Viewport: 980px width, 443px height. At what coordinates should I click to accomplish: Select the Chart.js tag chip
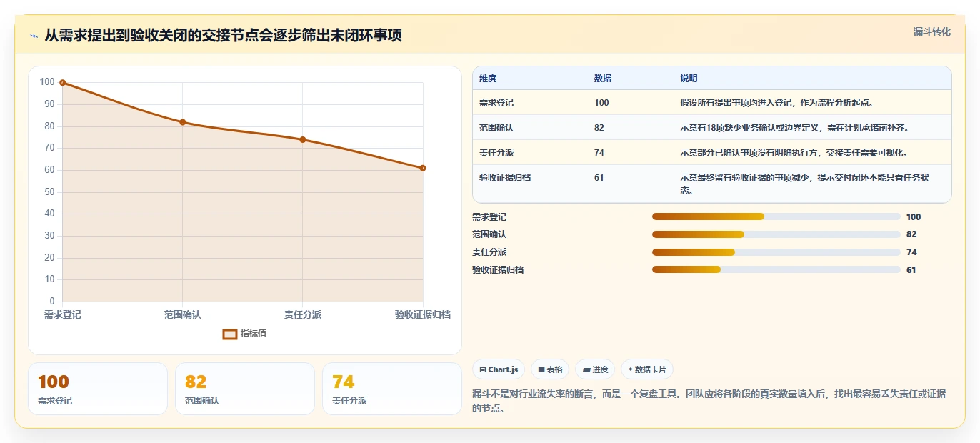tap(499, 369)
